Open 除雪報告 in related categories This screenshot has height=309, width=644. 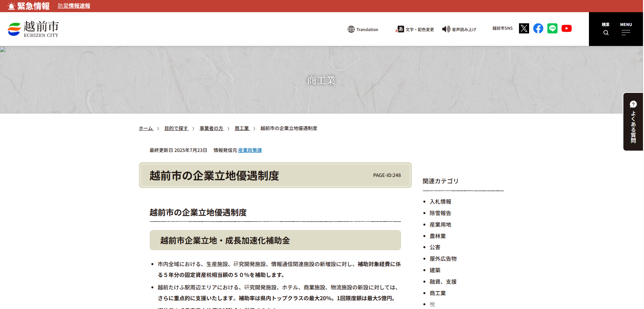pos(440,213)
